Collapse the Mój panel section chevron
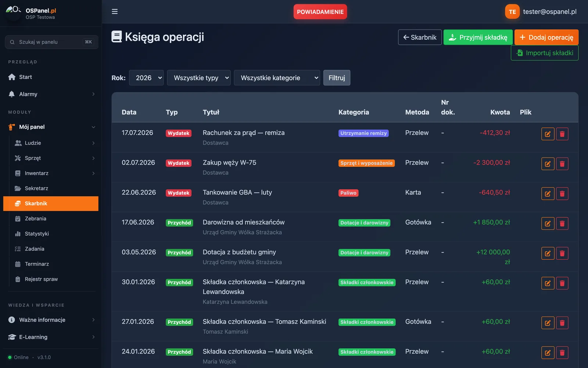 coord(93,127)
